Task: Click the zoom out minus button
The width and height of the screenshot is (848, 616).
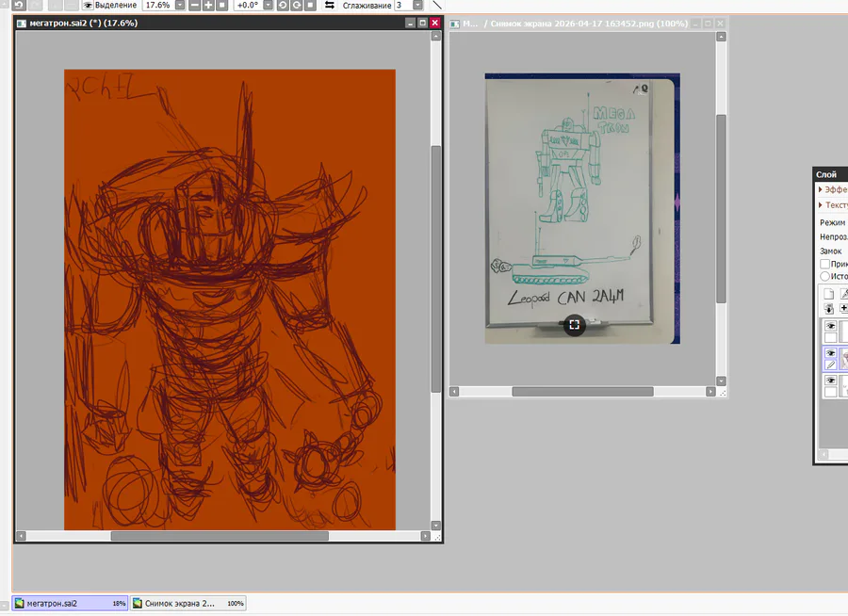Action: point(194,5)
